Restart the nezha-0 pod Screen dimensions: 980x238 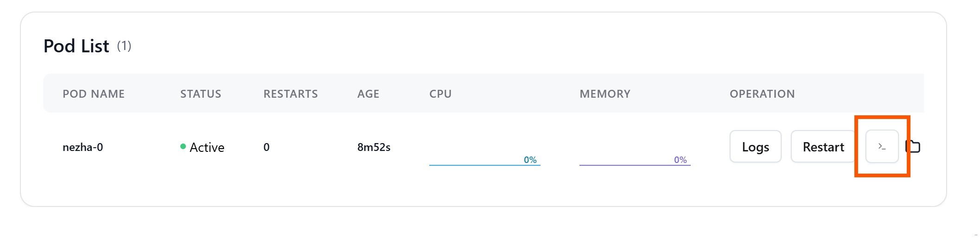click(x=823, y=147)
